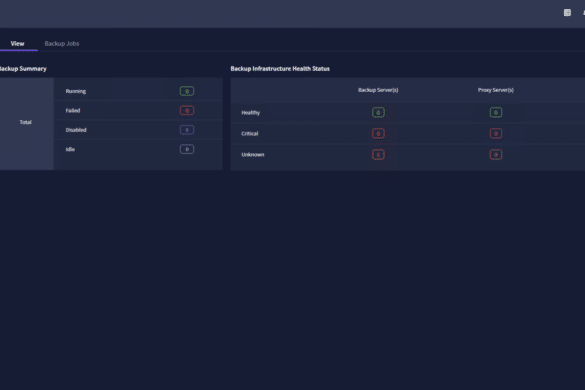
Task: Click the Disabled row label
Action: click(x=76, y=130)
